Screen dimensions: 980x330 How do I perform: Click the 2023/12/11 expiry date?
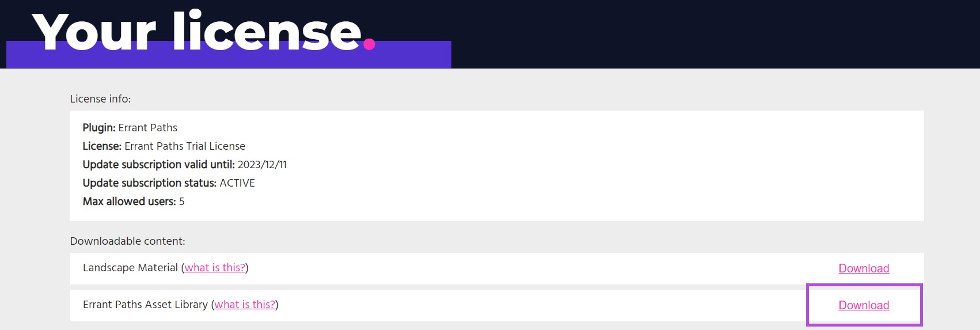click(262, 165)
